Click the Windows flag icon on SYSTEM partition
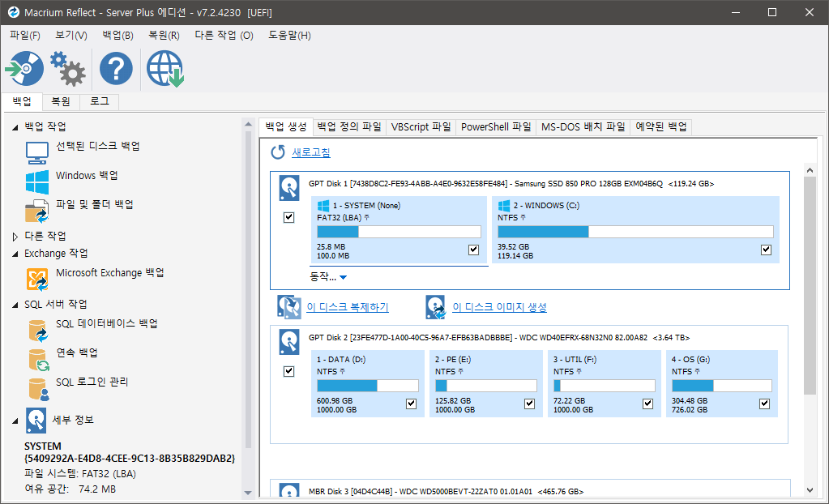 [x=323, y=205]
